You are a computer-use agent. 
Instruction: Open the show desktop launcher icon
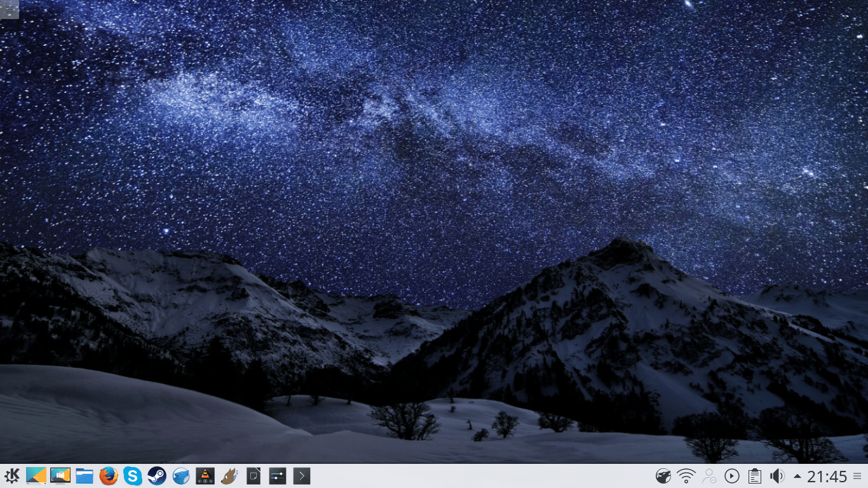(36, 476)
